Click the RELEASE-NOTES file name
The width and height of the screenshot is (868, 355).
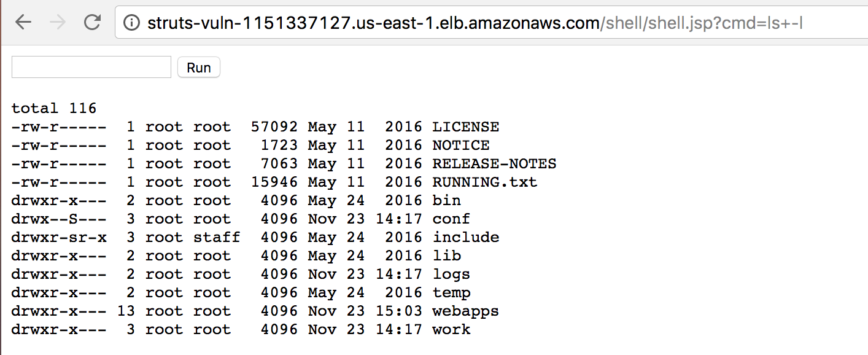tap(494, 164)
